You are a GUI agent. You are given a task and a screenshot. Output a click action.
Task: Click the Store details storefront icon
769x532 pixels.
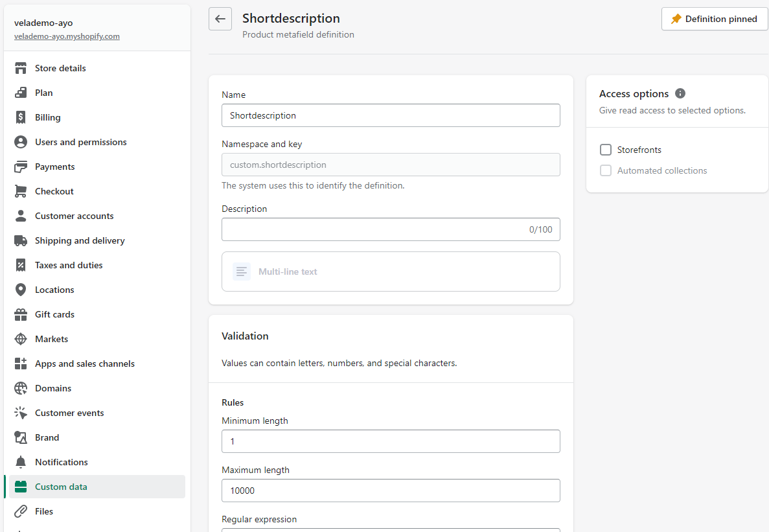click(x=21, y=68)
